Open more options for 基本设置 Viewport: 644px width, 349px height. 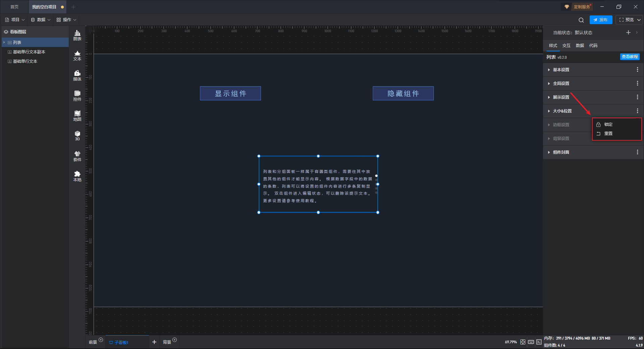coord(637,69)
